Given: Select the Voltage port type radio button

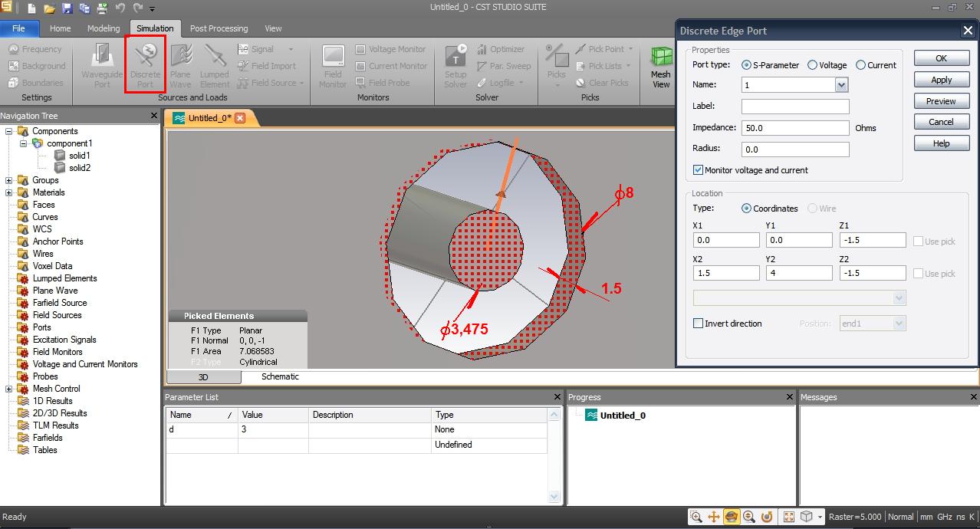Looking at the screenshot, I should coord(813,65).
